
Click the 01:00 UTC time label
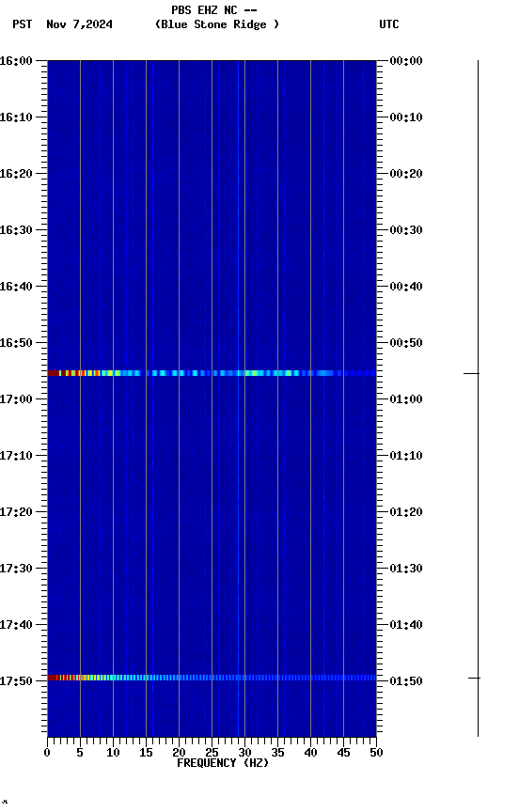pyautogui.click(x=406, y=399)
